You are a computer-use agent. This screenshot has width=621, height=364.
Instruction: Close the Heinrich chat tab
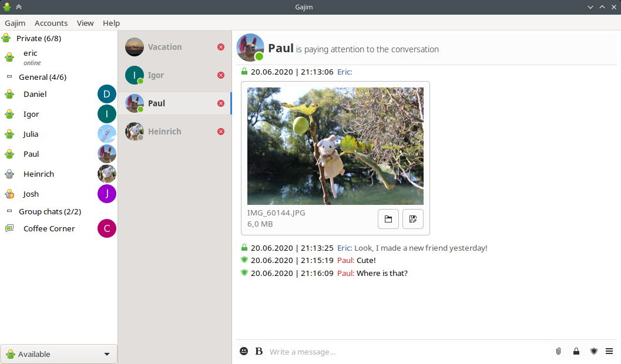221,132
